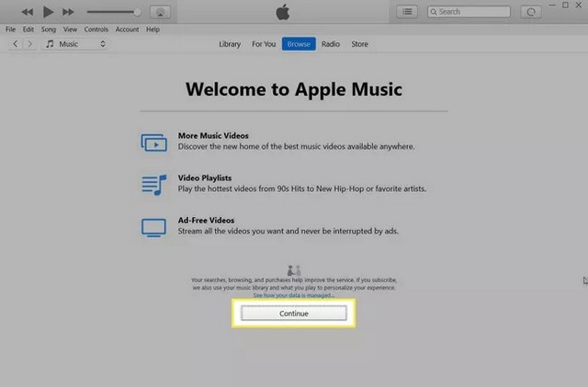The width and height of the screenshot is (588, 387).
Task: Open the AirPlay output icon
Action: click(x=161, y=12)
